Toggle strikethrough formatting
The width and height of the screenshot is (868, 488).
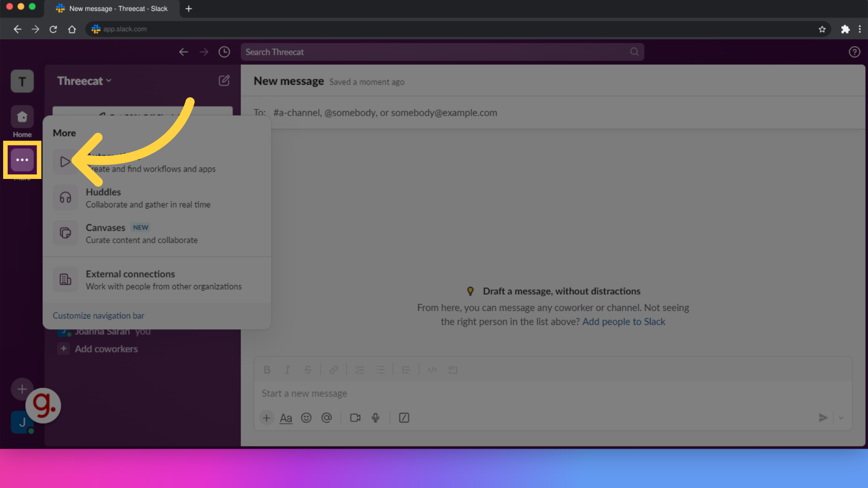tap(308, 370)
